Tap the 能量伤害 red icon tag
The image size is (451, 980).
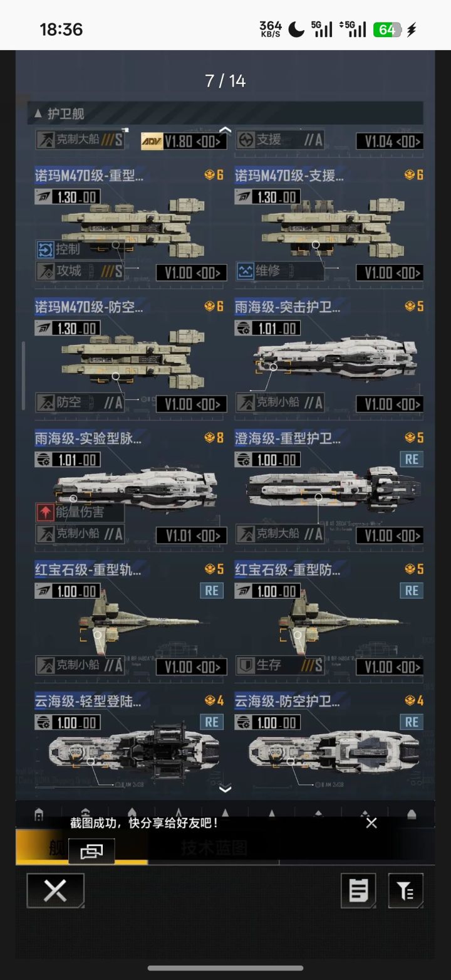tap(46, 512)
